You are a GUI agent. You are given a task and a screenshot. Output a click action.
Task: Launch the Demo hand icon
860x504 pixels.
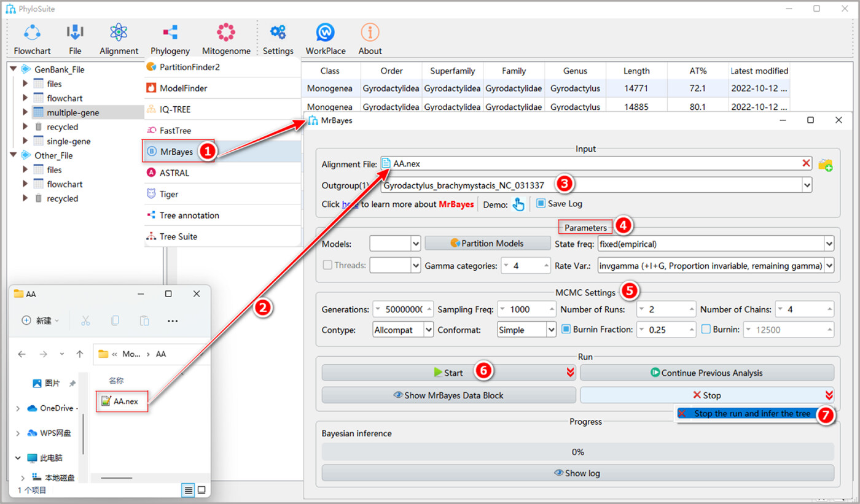pyautogui.click(x=518, y=204)
